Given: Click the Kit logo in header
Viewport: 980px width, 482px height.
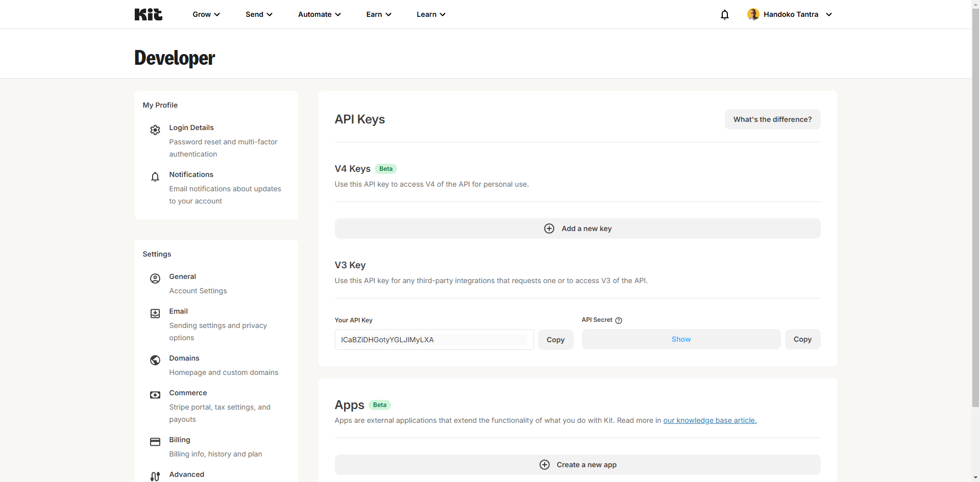Looking at the screenshot, I should pyautogui.click(x=148, y=14).
